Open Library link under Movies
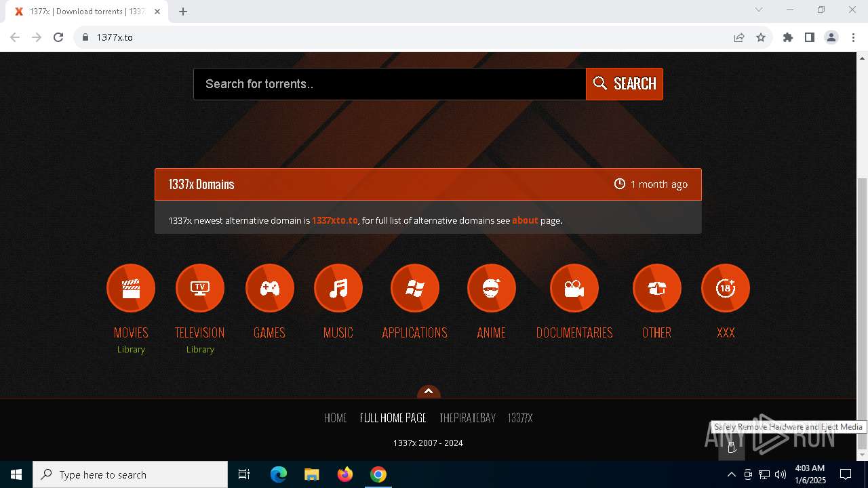 click(131, 349)
